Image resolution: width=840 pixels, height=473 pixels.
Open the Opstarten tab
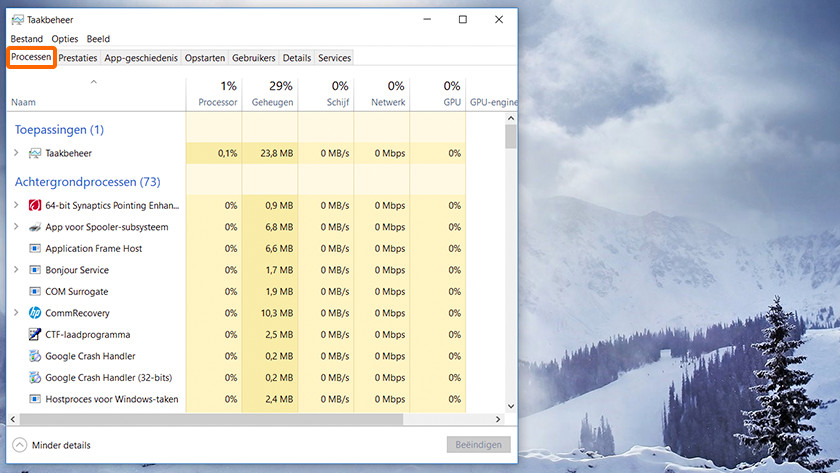point(205,58)
